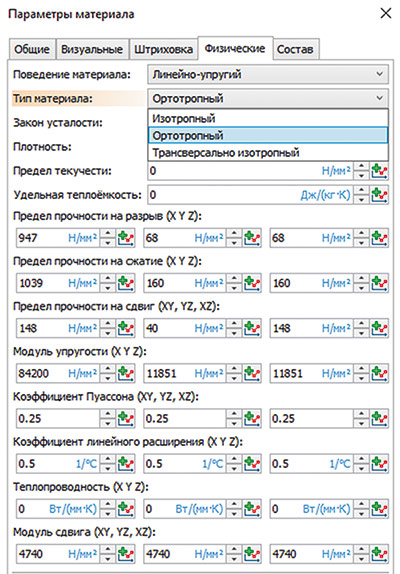Click graph icon for shear modulus XZ 4740
Image resolution: width=400 pixels, height=574 pixels.
(379, 554)
